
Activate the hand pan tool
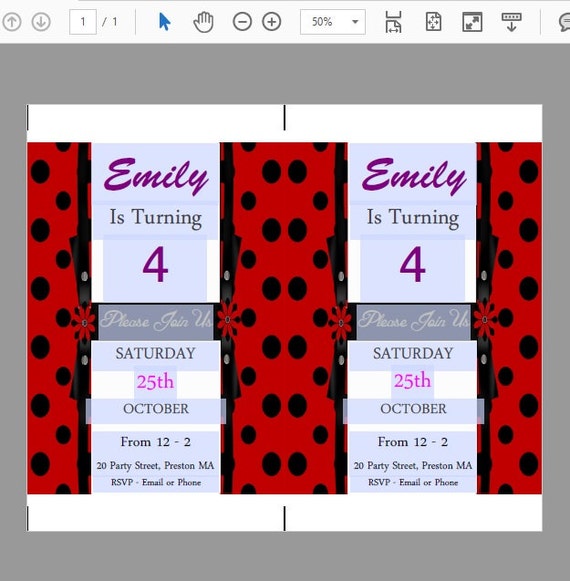(x=203, y=22)
